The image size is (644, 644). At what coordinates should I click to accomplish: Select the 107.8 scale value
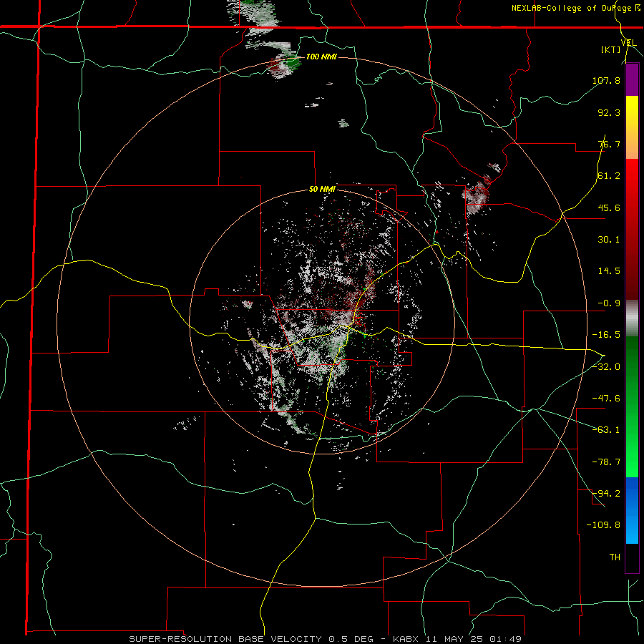tap(606, 80)
